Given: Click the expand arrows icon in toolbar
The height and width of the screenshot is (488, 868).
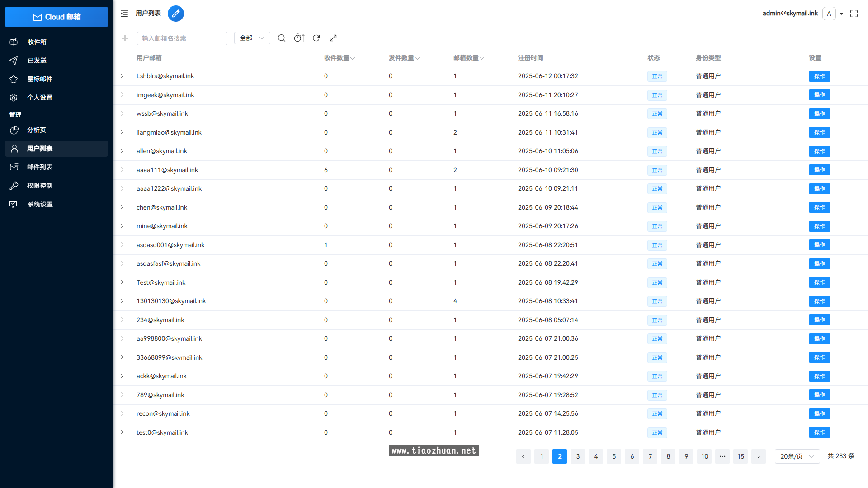Looking at the screenshot, I should pos(333,38).
